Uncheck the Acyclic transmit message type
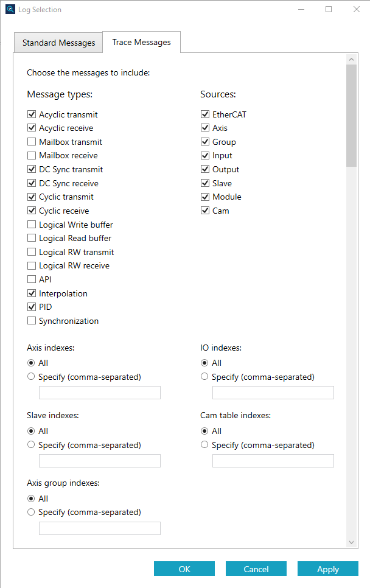370x588 pixels. [32, 114]
